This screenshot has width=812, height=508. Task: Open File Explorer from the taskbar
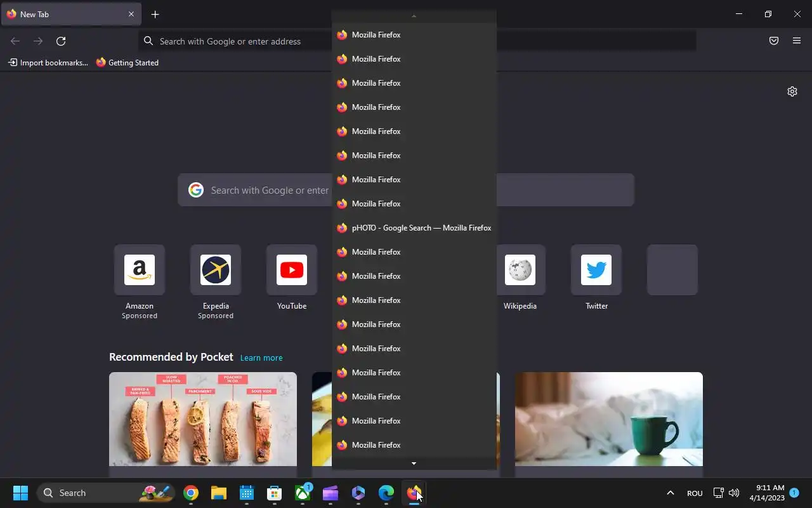click(x=219, y=493)
